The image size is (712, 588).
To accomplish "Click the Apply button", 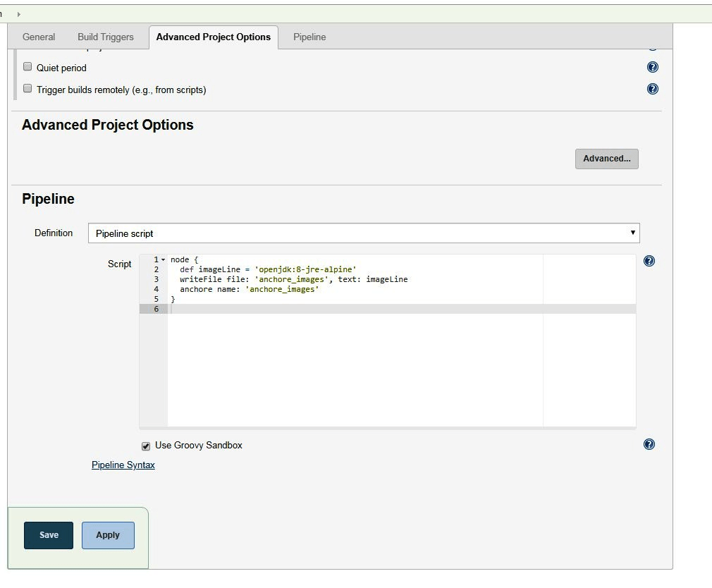I will (x=108, y=535).
